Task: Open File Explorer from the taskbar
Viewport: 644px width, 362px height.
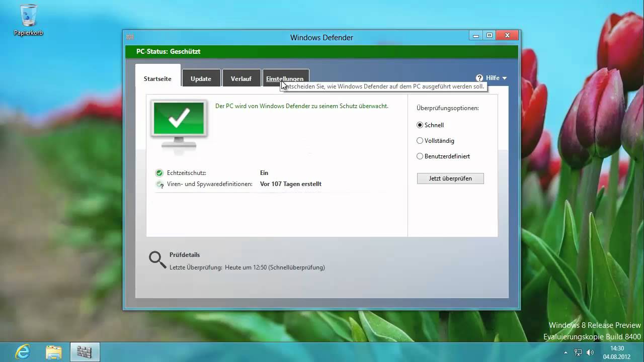Action: (x=54, y=352)
